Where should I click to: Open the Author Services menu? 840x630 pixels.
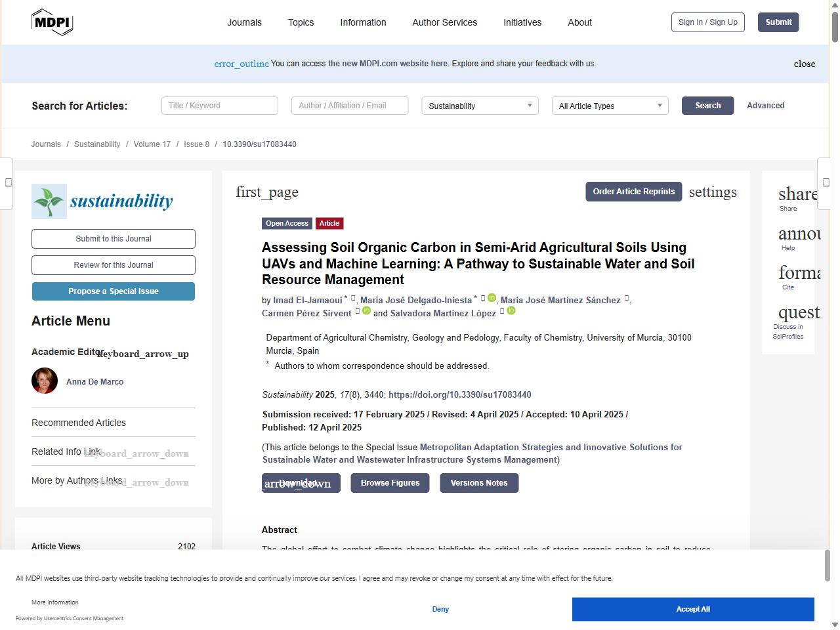(444, 22)
